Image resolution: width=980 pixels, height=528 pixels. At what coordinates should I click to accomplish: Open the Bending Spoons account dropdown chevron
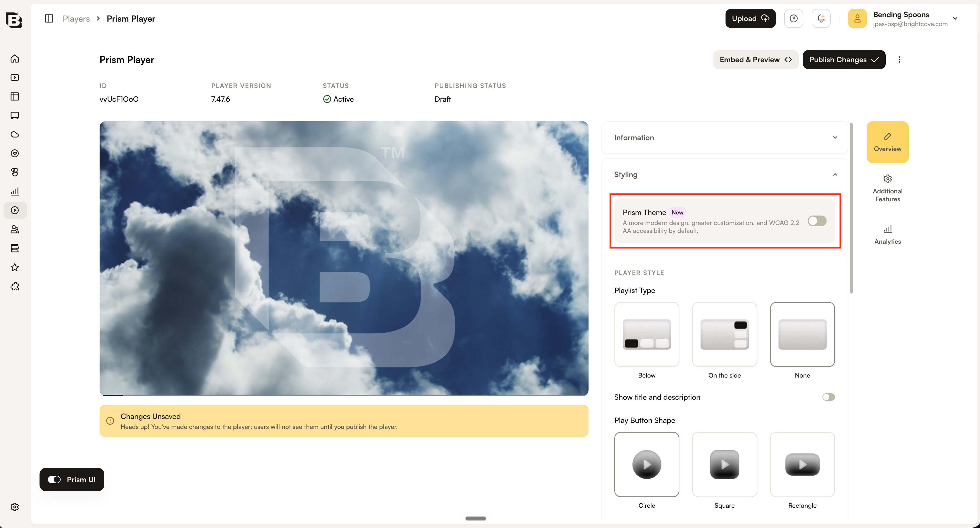955,18
